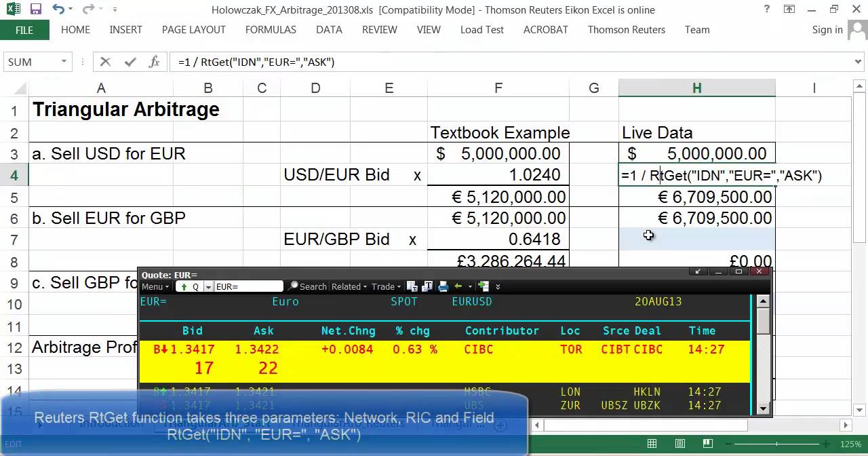Viewport: 868px width, 456px height.
Task: Click the decrease font size icon in Quote toolbar
Action: [x=412, y=286]
